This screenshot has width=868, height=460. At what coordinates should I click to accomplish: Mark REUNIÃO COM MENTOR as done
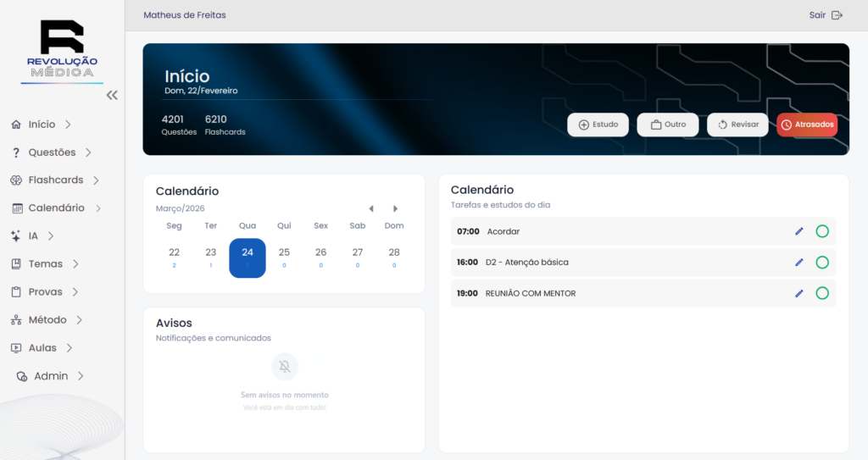point(821,293)
